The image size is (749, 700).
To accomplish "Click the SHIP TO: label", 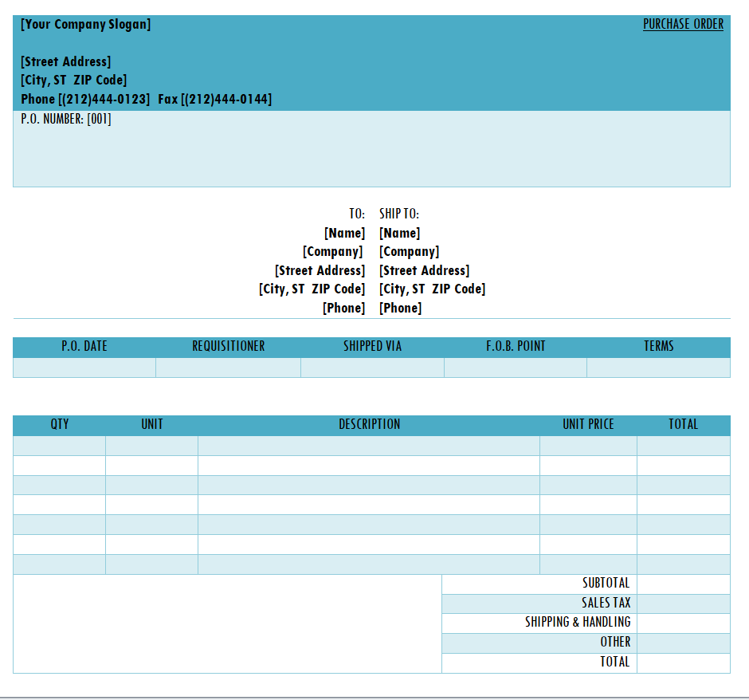I will pos(399,214).
